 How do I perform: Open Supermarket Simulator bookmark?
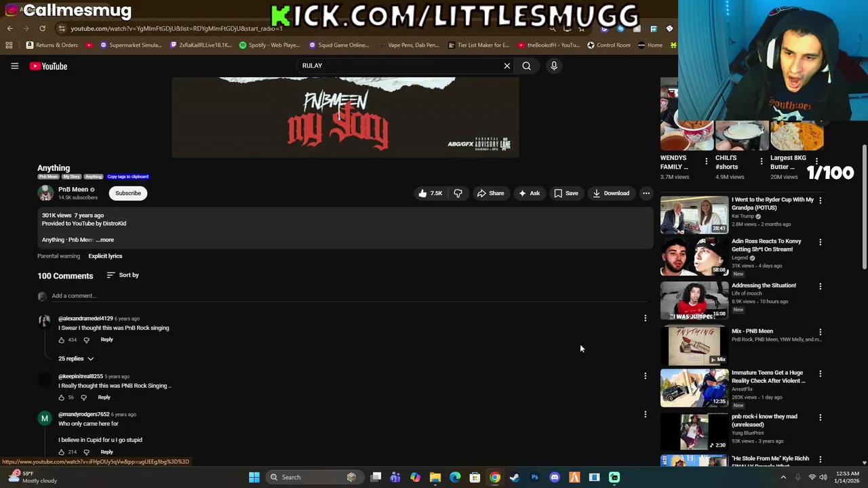coord(131,45)
